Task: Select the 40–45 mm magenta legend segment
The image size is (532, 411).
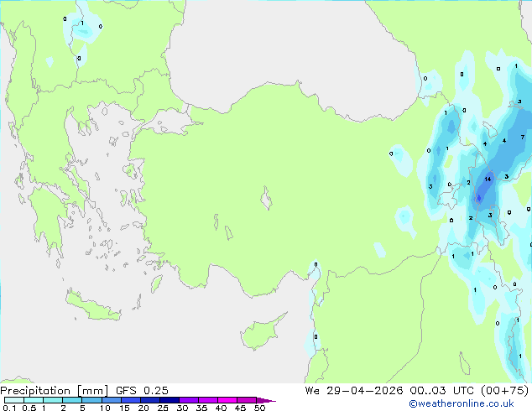Action: pyautogui.click(x=227, y=400)
